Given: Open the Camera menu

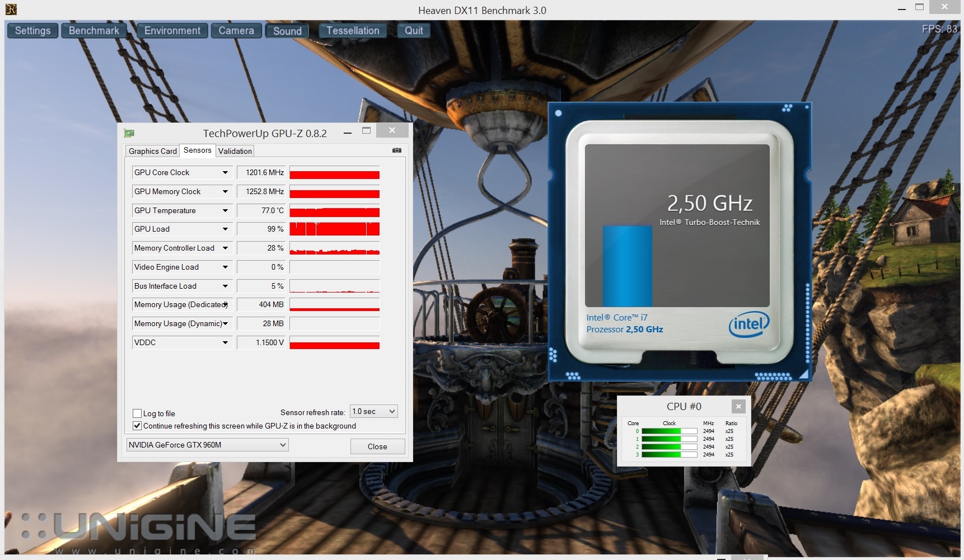Looking at the screenshot, I should [x=236, y=31].
